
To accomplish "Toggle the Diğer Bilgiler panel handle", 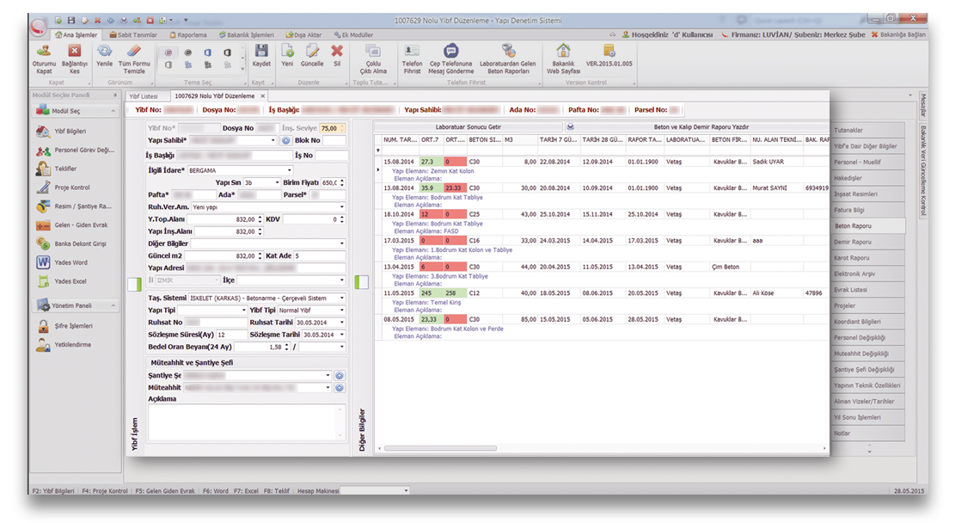I will [362, 282].
